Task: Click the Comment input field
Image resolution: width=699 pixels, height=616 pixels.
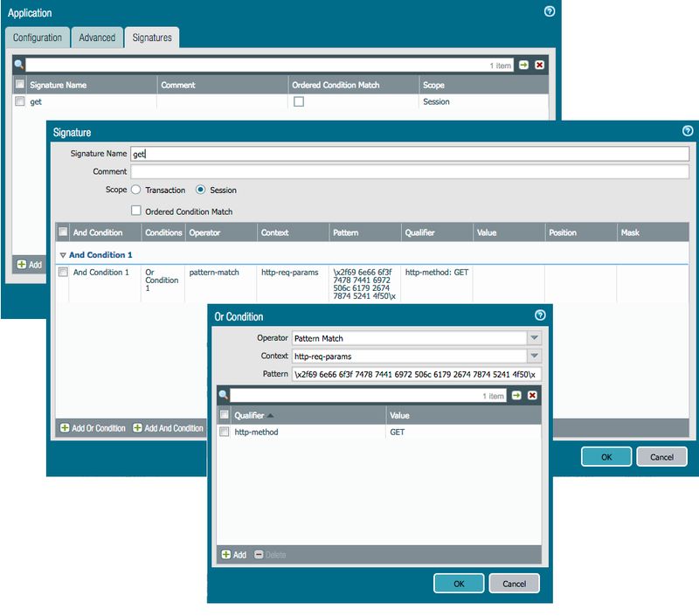Action: [x=410, y=171]
